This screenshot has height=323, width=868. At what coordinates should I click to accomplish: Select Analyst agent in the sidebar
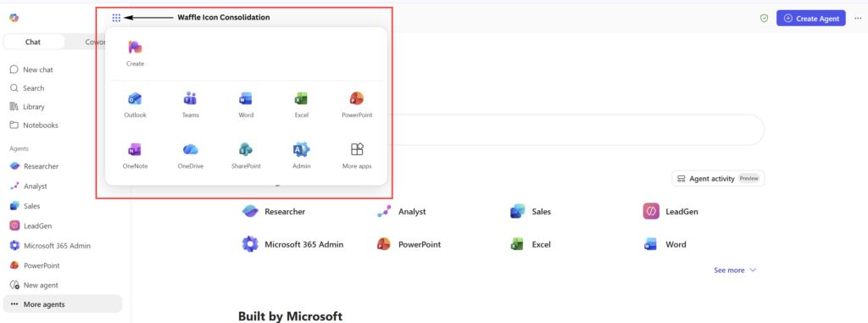[28, 187]
